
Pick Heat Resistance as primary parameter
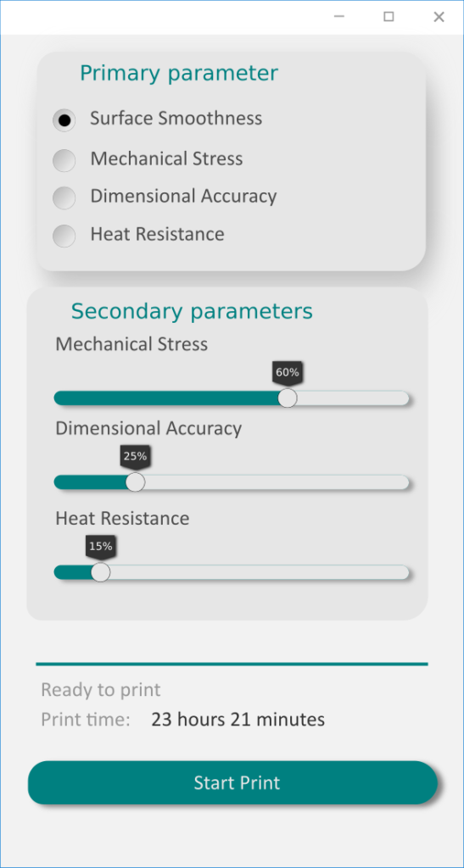click(64, 236)
